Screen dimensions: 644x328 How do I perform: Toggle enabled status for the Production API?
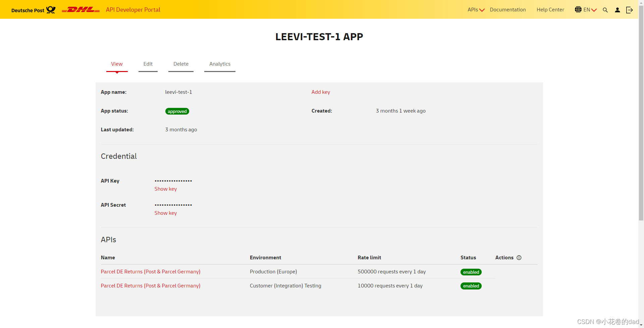471,272
